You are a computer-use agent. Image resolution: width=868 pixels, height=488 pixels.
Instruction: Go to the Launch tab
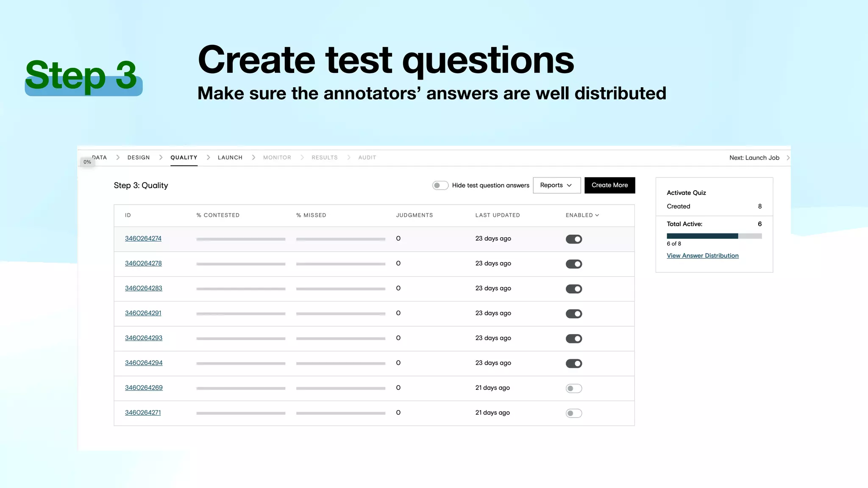(230, 158)
